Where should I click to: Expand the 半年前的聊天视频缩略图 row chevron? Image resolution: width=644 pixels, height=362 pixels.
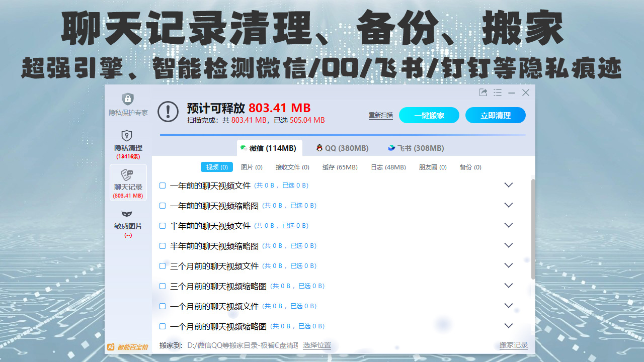click(x=509, y=245)
